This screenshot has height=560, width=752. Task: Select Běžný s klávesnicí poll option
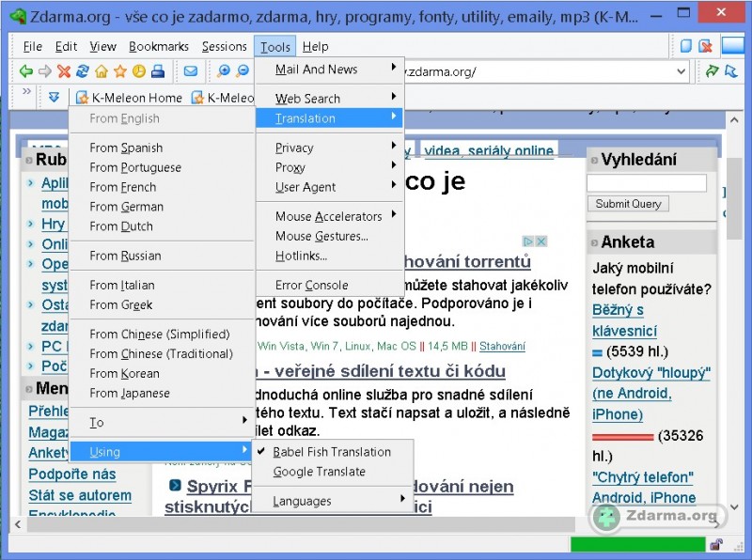624,320
